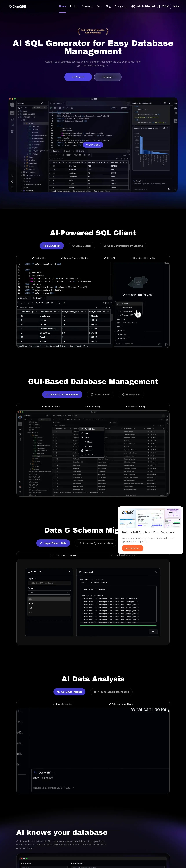186x868 pixels.
Task: Click the Chat2DB logo
Action: [17, 6]
